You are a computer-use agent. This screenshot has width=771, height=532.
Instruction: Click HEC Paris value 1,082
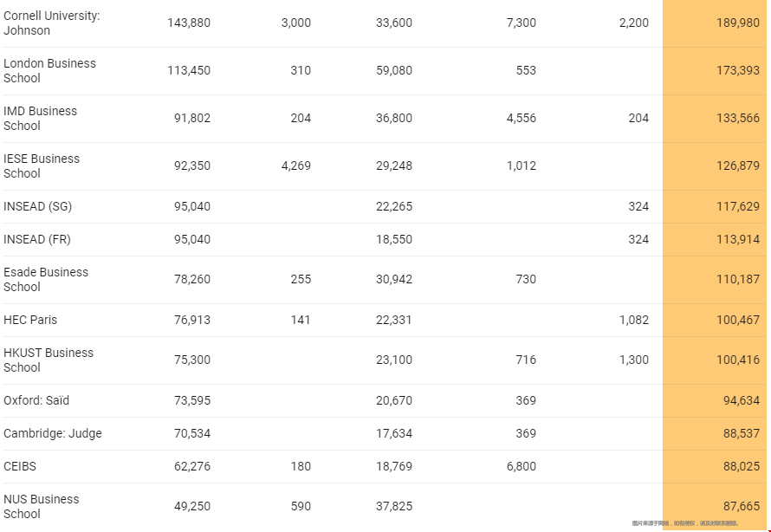pos(634,320)
